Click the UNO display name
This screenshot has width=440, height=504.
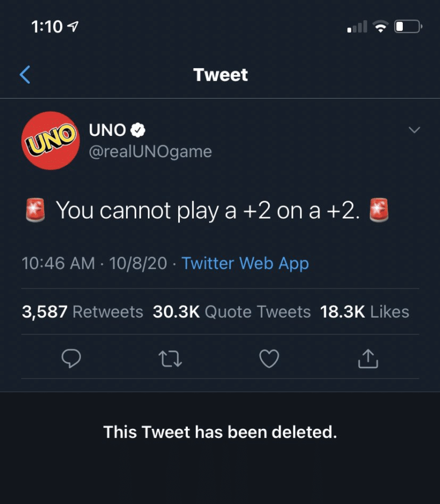107,130
